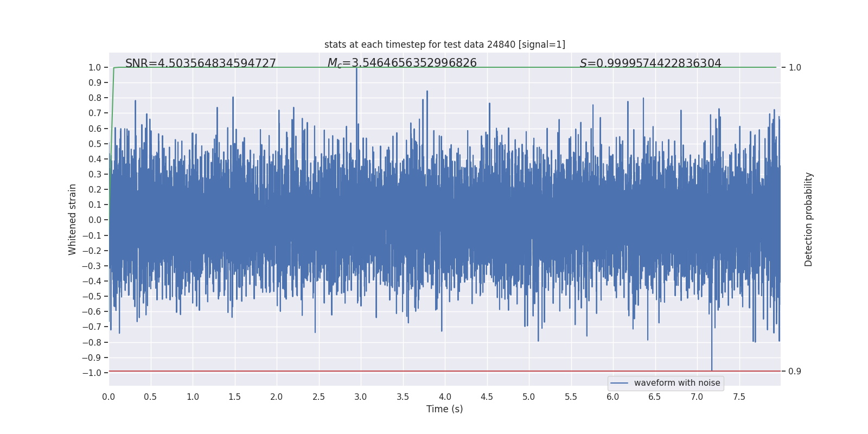
Task: Click the −1.0 tick label on strain axis
Action: click(92, 373)
